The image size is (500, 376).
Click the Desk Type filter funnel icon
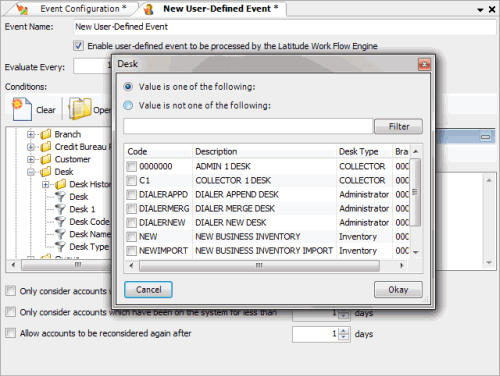(60, 247)
